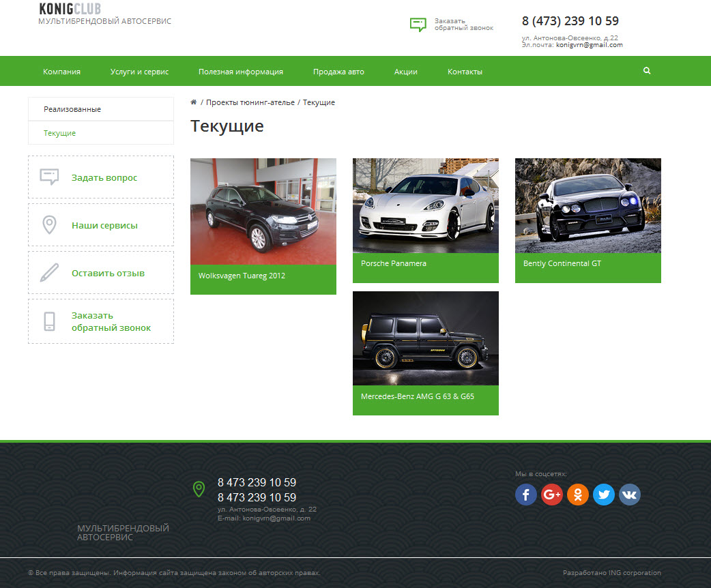The width and height of the screenshot is (711, 588).
Task: Click the map pin icon beside Наши сервисы
Action: point(49,225)
